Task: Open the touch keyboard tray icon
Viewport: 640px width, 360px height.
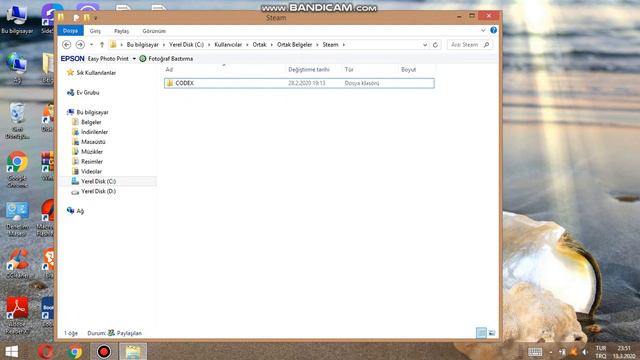Action: click(535, 352)
